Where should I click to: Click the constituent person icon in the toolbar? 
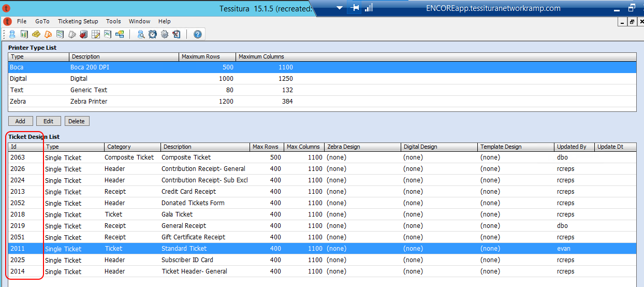coord(12,35)
